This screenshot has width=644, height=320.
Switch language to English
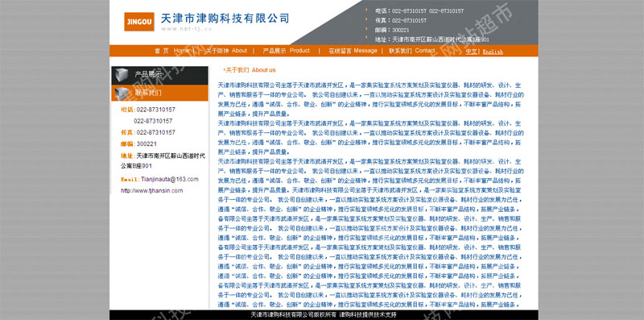tap(493, 52)
